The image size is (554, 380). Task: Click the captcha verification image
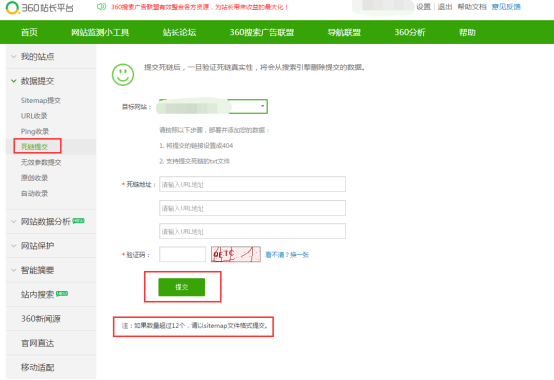(236, 254)
